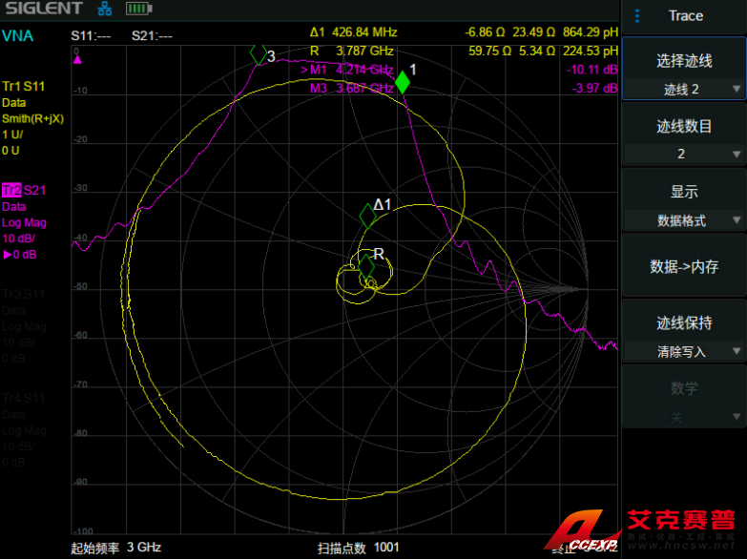Click the 扫描点数 1001 sweep points field
The width and height of the screenshot is (747, 560).
pyautogui.click(x=359, y=548)
